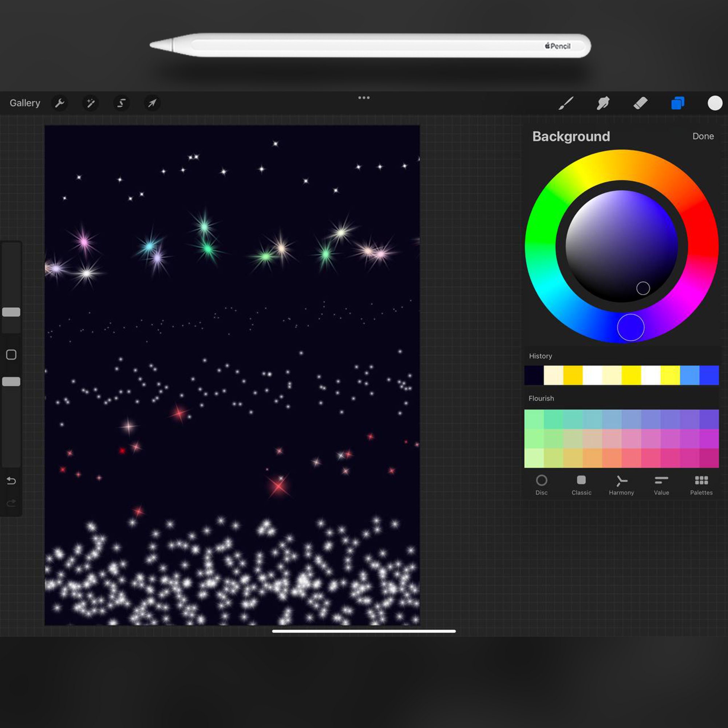The image size is (728, 728).
Task: Open the Layers panel
Action: 677,103
